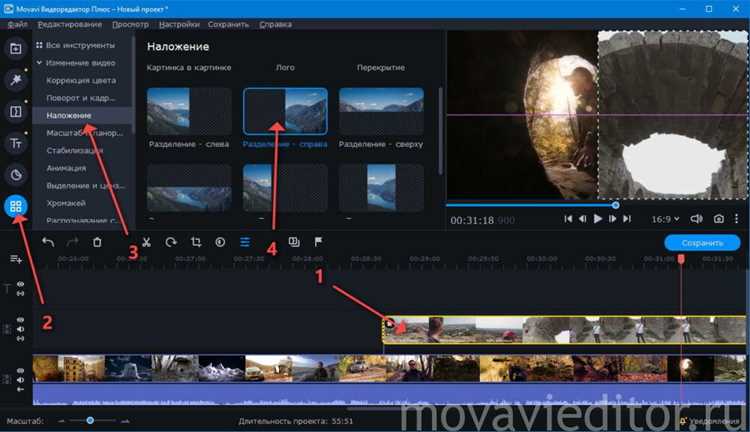The image size is (750, 432).
Task: Add a new track to timeline
Action: pyautogui.click(x=16, y=259)
